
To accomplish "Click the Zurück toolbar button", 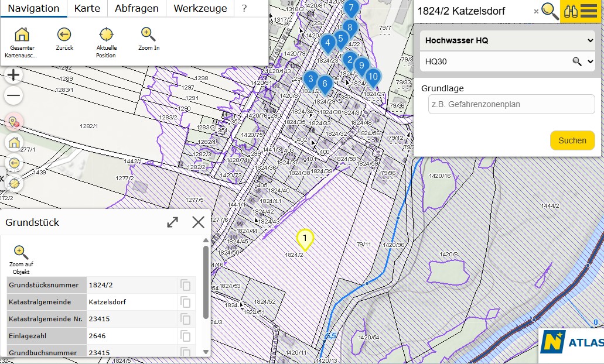I will pos(63,40).
